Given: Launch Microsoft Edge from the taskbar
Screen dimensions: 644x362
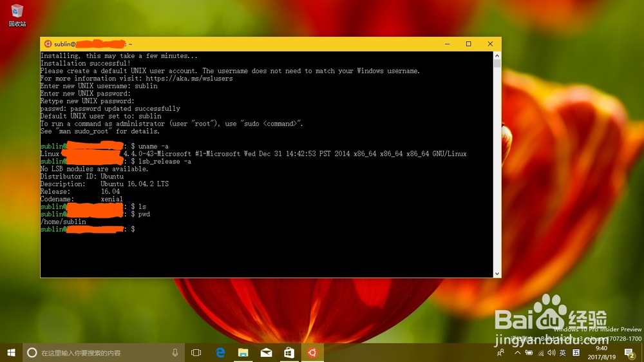Looking at the screenshot, I should (x=220, y=352).
